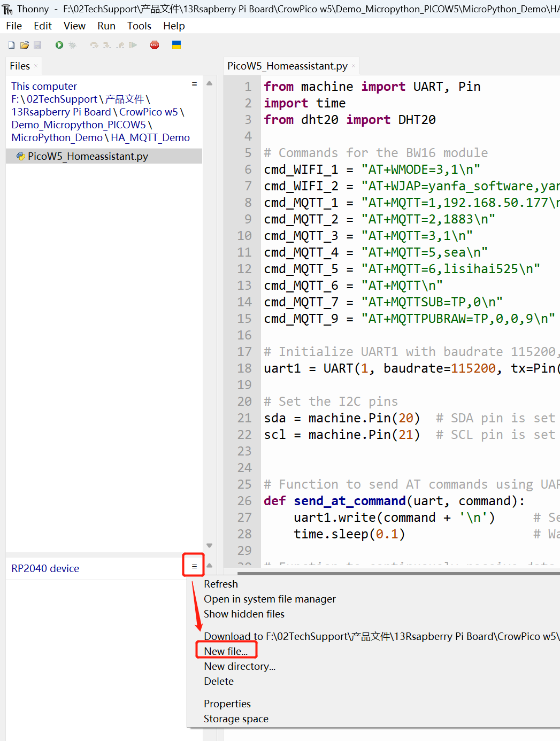Choose Download to F:\02TechSupport menu entry
This screenshot has width=560, height=741.
pyautogui.click(x=381, y=636)
